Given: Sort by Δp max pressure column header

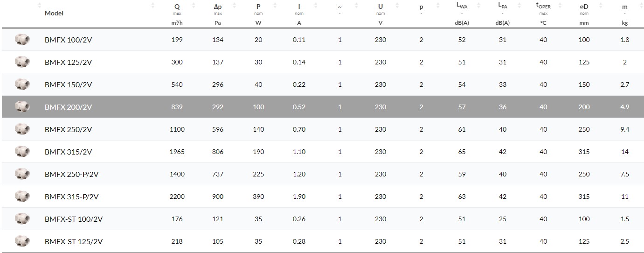Looking at the screenshot, I should (x=217, y=7).
